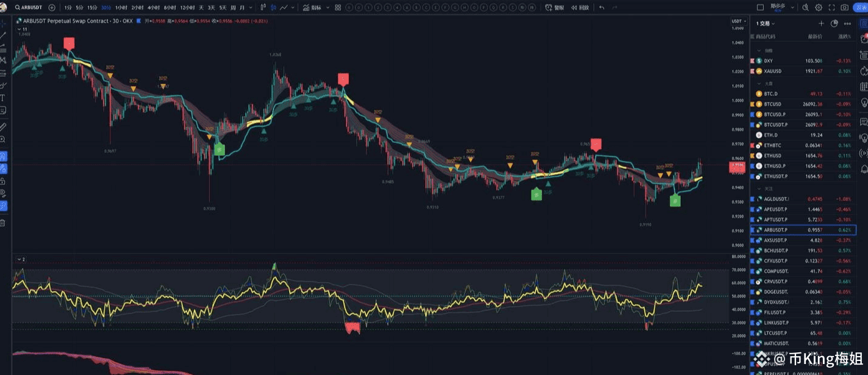
Task: Select the 1分 timeframe
Action: click(x=68, y=7)
